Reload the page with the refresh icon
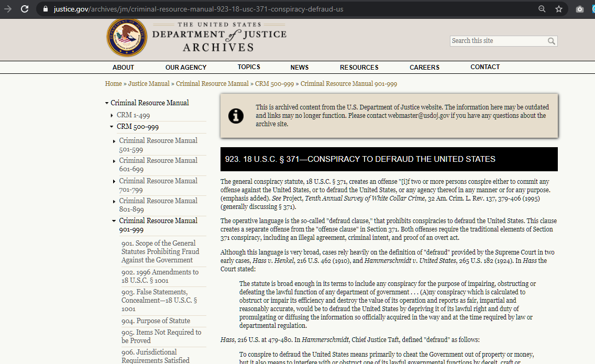The image size is (595, 364). coord(25,9)
